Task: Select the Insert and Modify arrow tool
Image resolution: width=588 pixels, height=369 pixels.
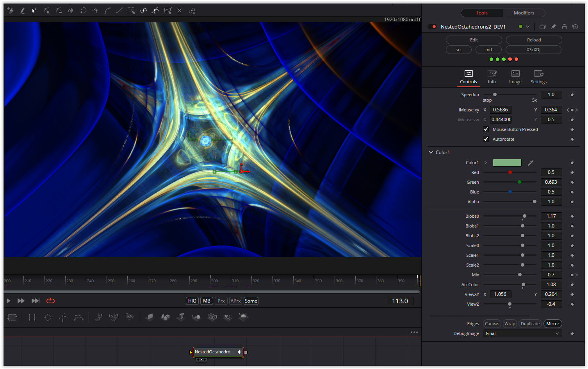Action: 34,11
